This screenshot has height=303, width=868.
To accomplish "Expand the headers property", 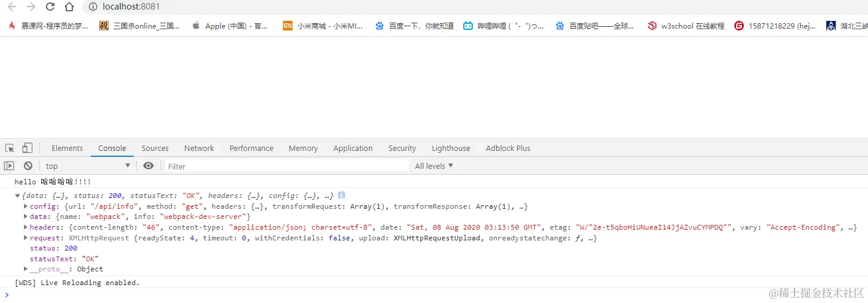I will coord(26,227).
